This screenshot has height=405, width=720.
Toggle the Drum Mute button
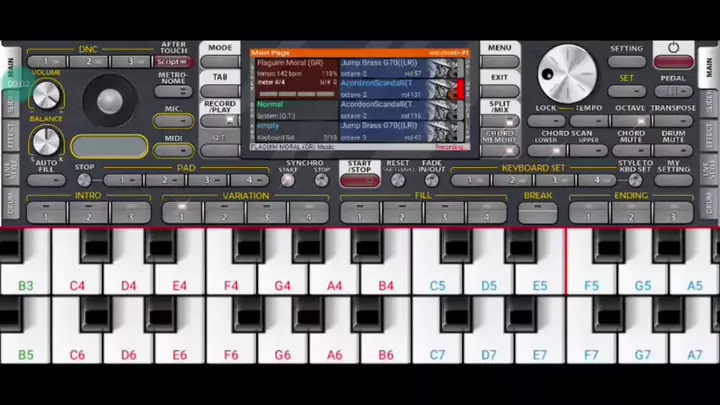click(675, 151)
